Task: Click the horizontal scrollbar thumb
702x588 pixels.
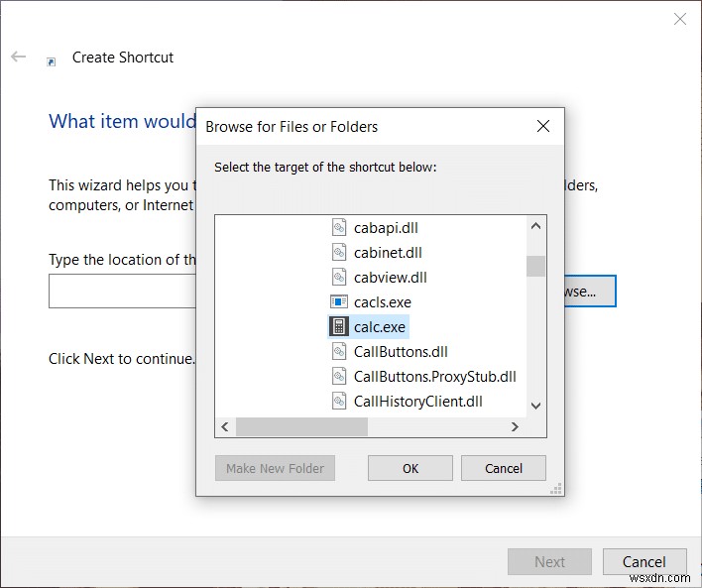Action: pyautogui.click(x=301, y=426)
